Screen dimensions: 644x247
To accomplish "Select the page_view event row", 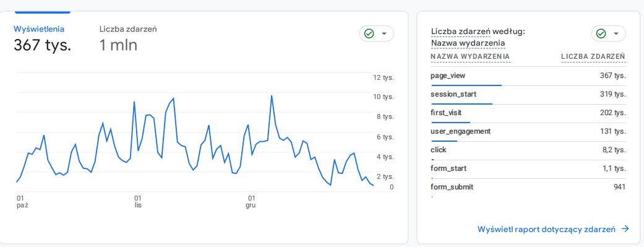I will pyautogui.click(x=528, y=76).
